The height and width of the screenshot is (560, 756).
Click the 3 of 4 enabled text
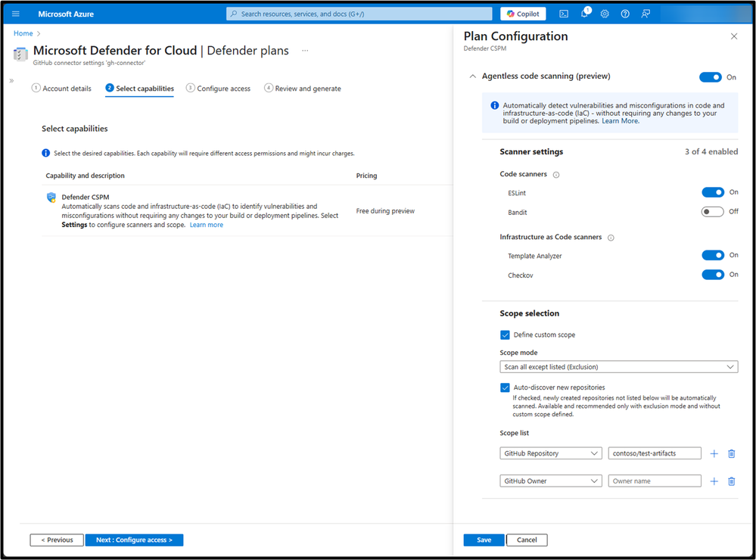(711, 151)
